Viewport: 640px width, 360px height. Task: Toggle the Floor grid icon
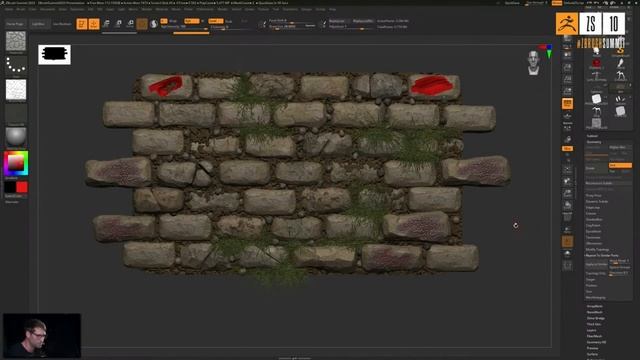tap(567, 116)
